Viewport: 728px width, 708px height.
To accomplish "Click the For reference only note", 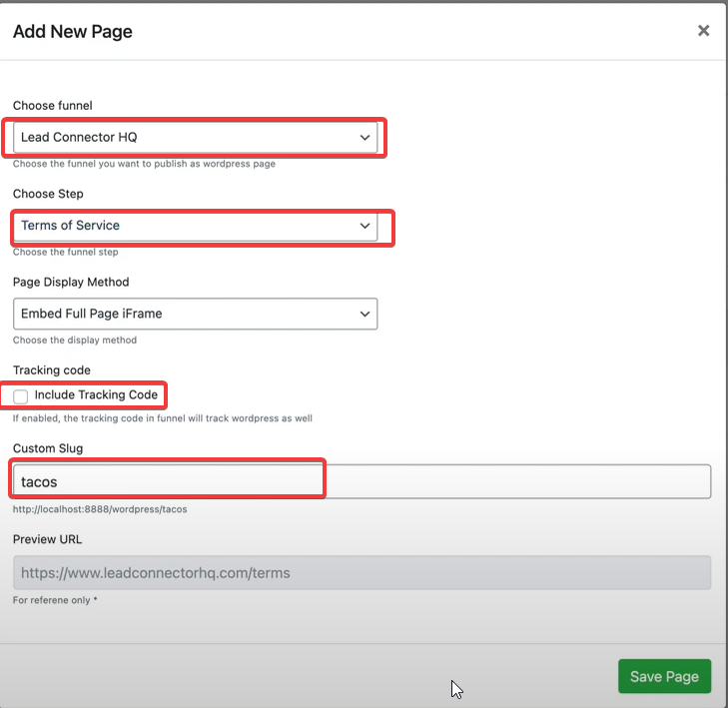I will coord(54,601).
